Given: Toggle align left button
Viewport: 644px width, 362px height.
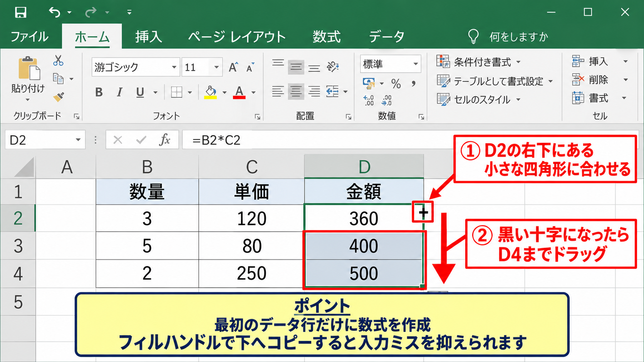Looking at the screenshot, I should click(x=278, y=92).
